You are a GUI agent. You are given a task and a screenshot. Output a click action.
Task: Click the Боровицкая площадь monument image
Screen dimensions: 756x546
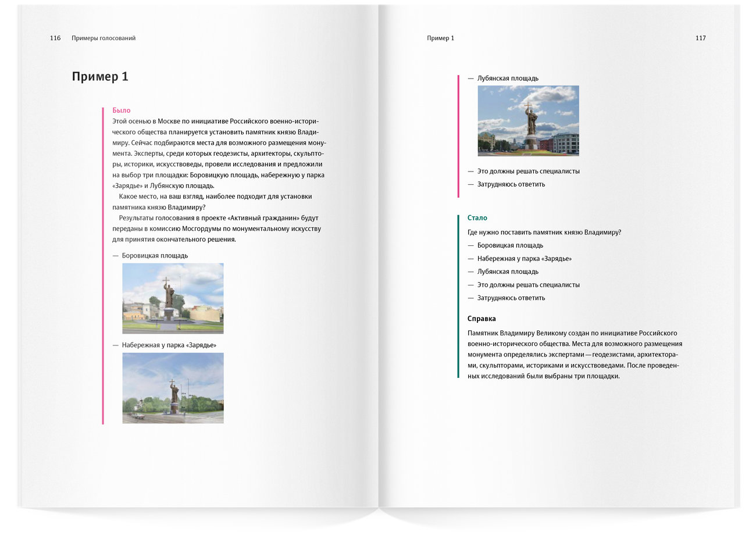[173, 298]
